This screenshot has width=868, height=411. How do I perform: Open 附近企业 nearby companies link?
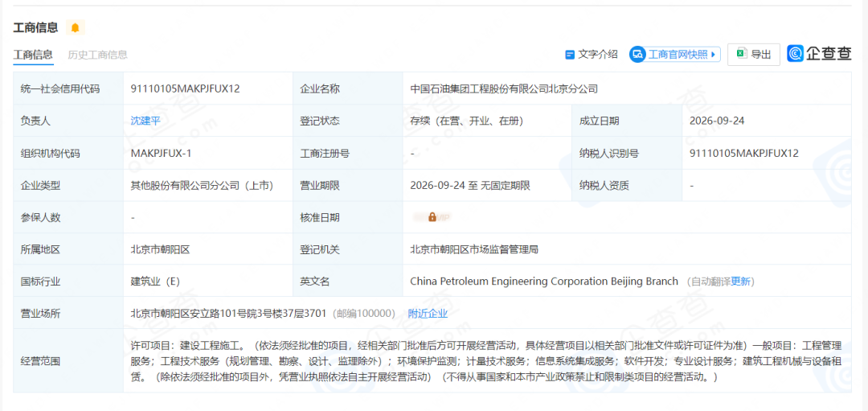click(x=428, y=314)
